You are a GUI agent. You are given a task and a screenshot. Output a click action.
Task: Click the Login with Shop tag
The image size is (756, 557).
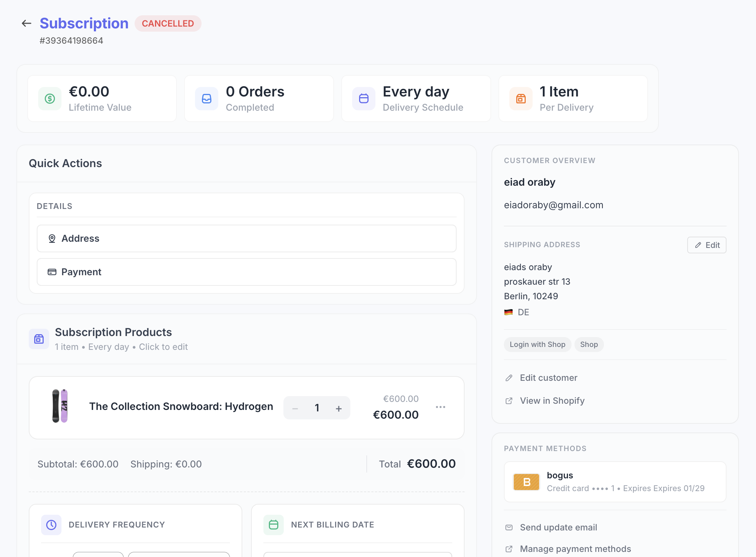(537, 344)
